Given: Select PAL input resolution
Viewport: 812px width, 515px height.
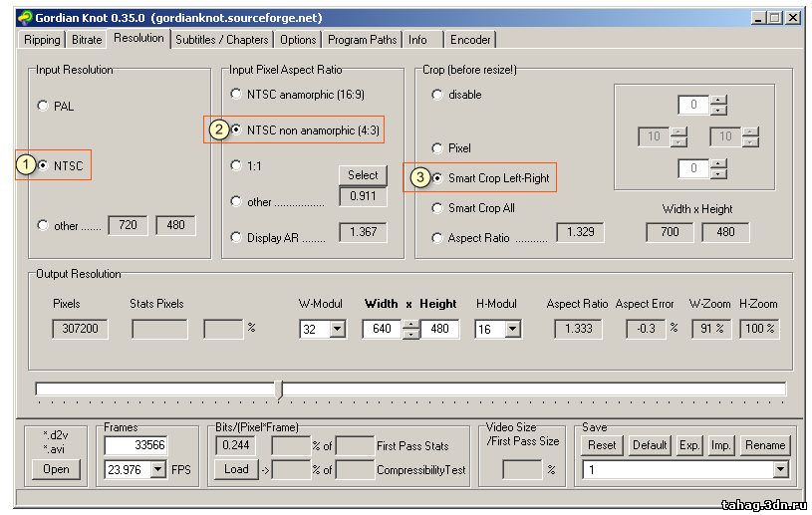Looking at the screenshot, I should (43, 107).
